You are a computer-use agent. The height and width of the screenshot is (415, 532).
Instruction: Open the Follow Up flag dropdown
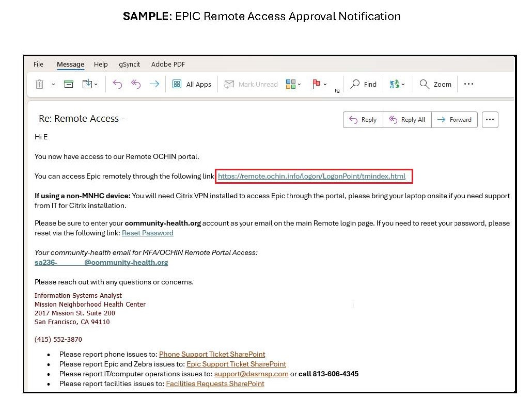[x=320, y=84]
